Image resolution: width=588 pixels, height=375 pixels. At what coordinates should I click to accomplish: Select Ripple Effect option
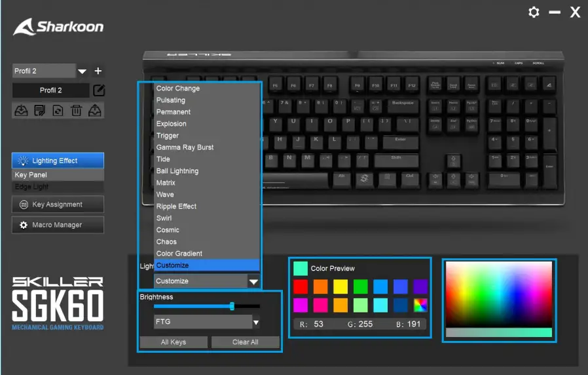pyautogui.click(x=176, y=206)
